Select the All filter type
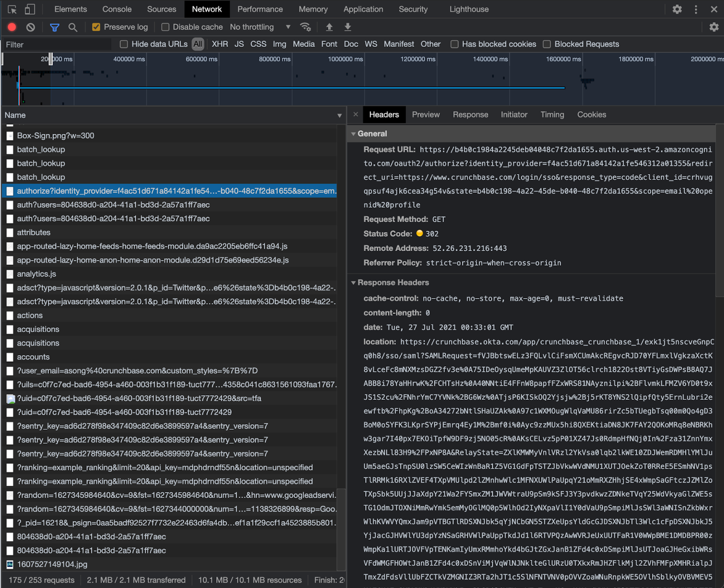724x588 pixels. (x=198, y=44)
